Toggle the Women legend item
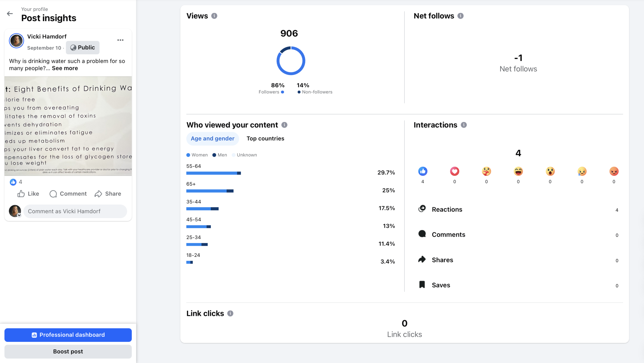This screenshot has height=363, width=644. (197, 155)
